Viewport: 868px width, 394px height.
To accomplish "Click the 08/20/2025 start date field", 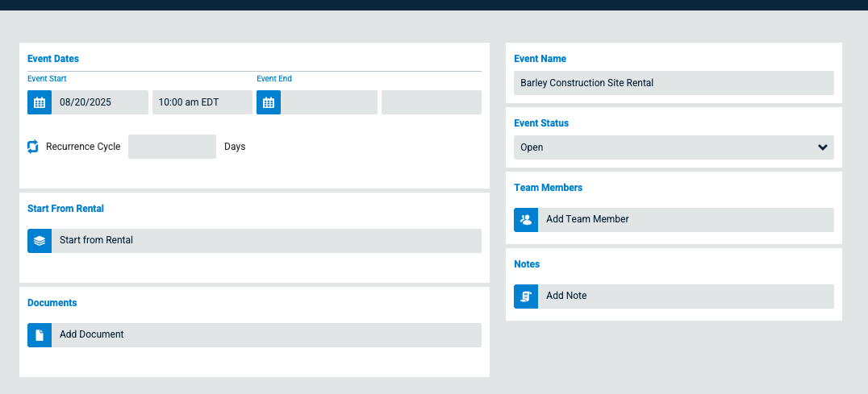I will coord(100,102).
